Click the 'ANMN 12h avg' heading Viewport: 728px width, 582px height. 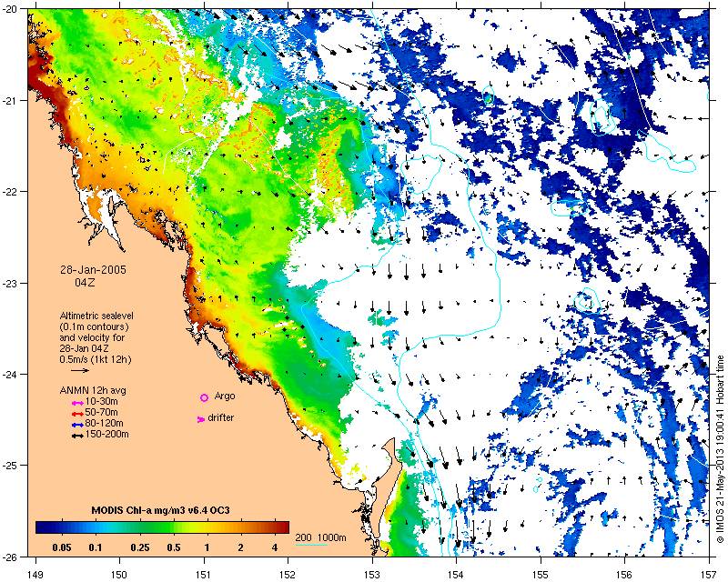point(93,390)
